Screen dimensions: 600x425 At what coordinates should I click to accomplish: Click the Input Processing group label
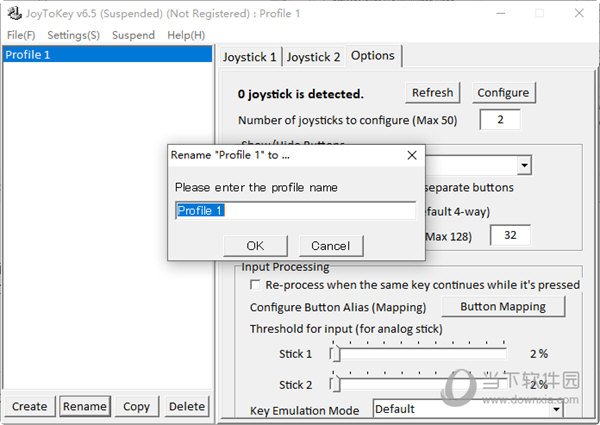[x=285, y=267]
